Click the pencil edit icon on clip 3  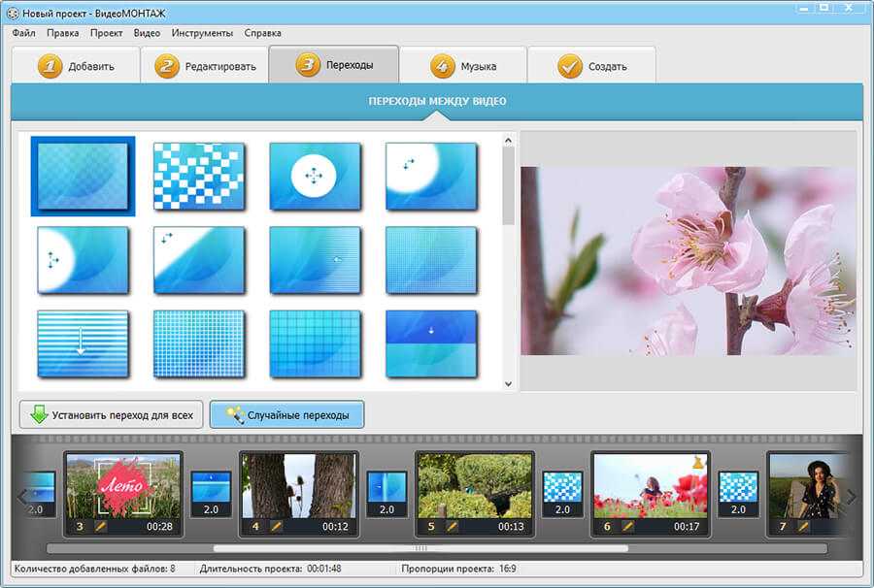coord(100,527)
